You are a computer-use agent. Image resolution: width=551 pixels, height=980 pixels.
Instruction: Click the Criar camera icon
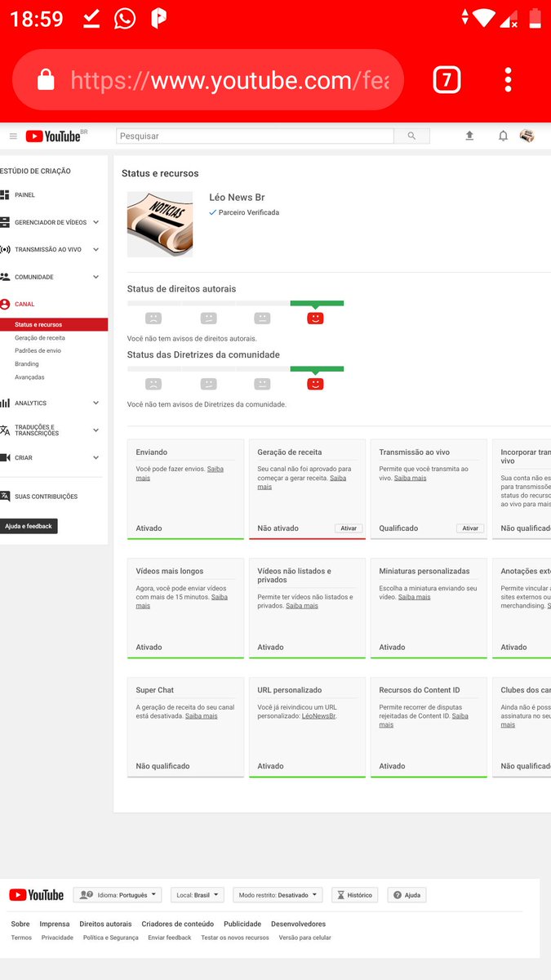click(5, 458)
